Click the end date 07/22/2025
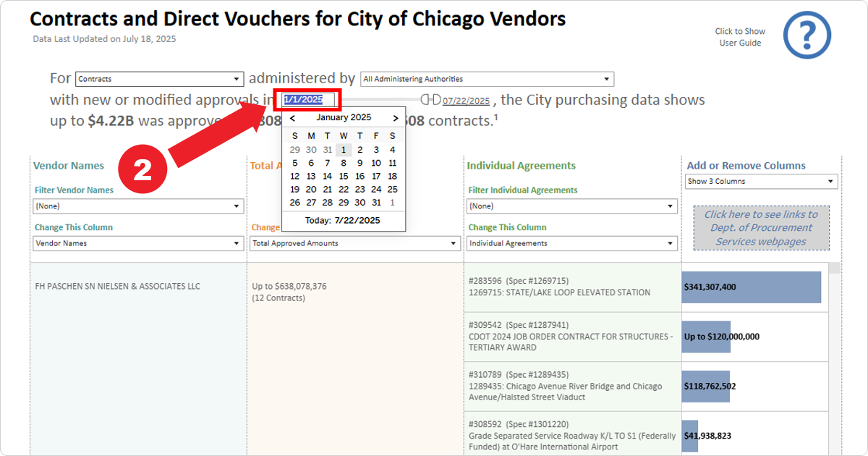 [466, 101]
